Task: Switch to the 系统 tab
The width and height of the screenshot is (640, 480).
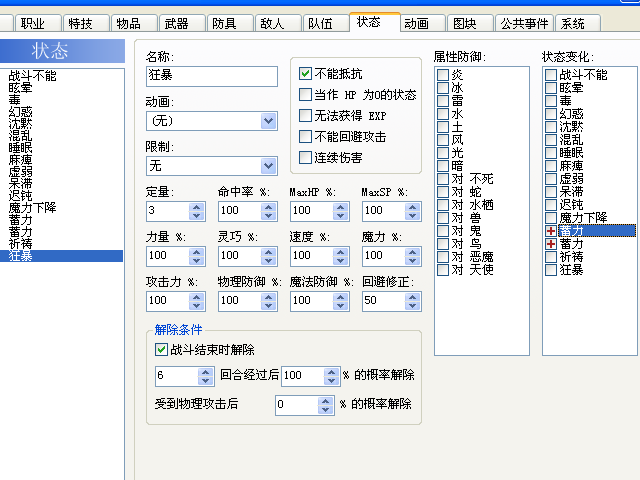Action: tap(578, 23)
